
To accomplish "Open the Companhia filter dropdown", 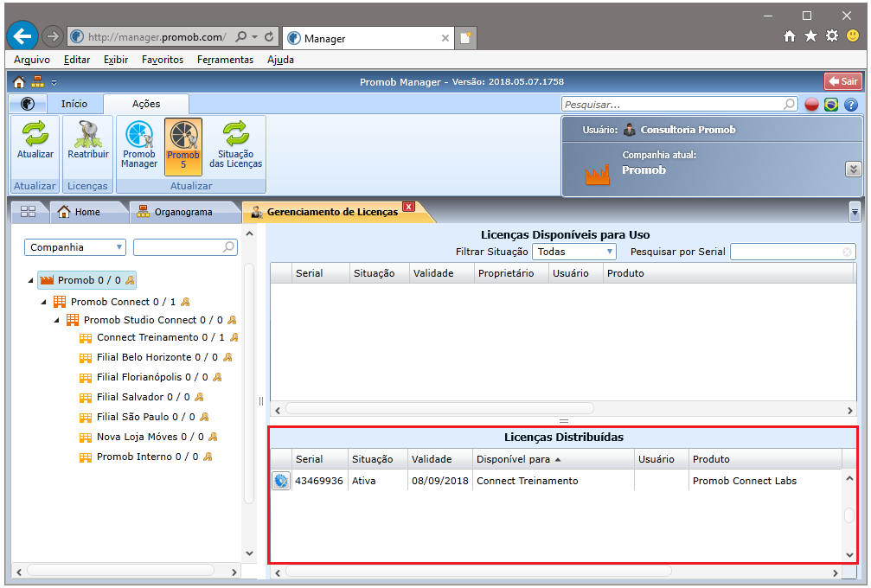I will pyautogui.click(x=75, y=247).
